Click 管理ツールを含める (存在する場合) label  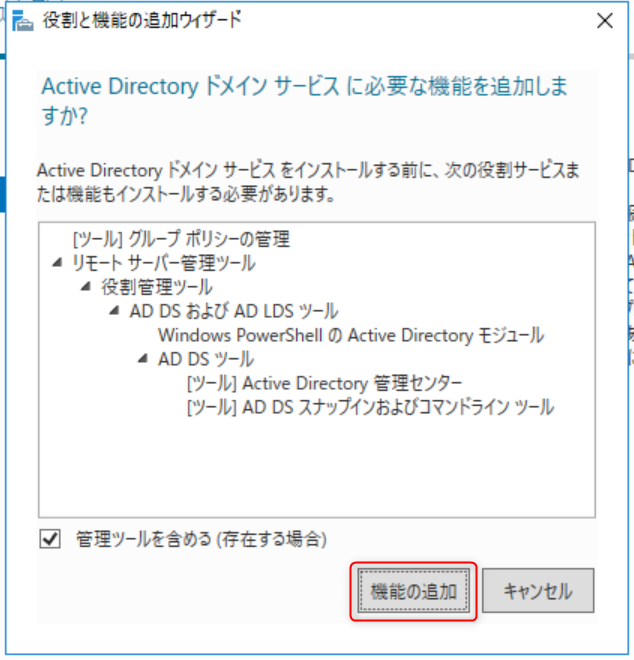point(201,539)
